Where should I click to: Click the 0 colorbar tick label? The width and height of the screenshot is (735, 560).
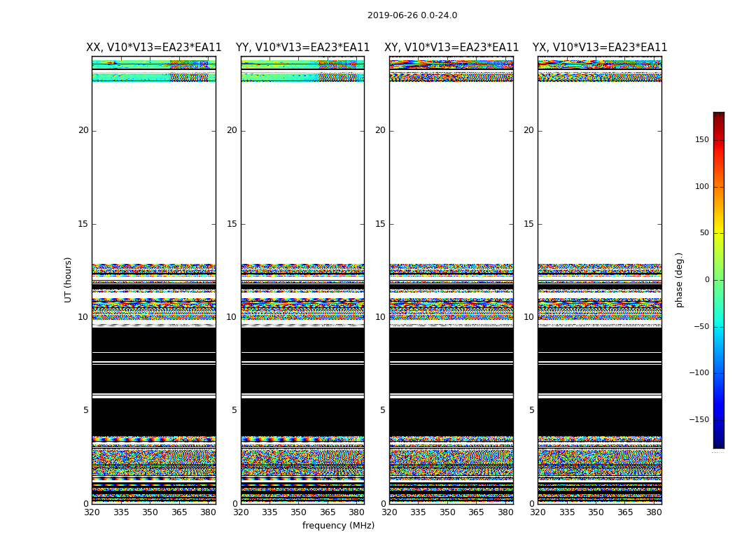pyautogui.click(x=707, y=280)
